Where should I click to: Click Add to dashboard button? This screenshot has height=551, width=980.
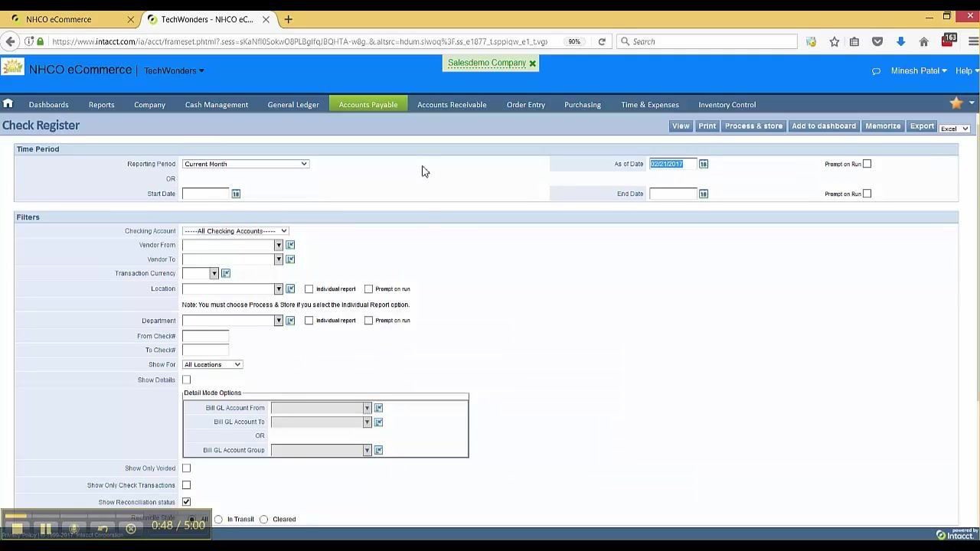pos(824,126)
